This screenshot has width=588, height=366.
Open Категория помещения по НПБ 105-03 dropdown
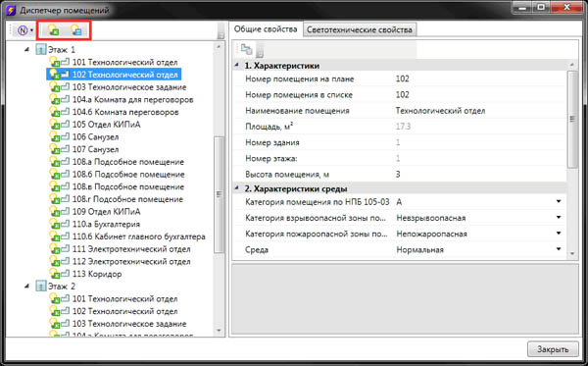(x=559, y=201)
